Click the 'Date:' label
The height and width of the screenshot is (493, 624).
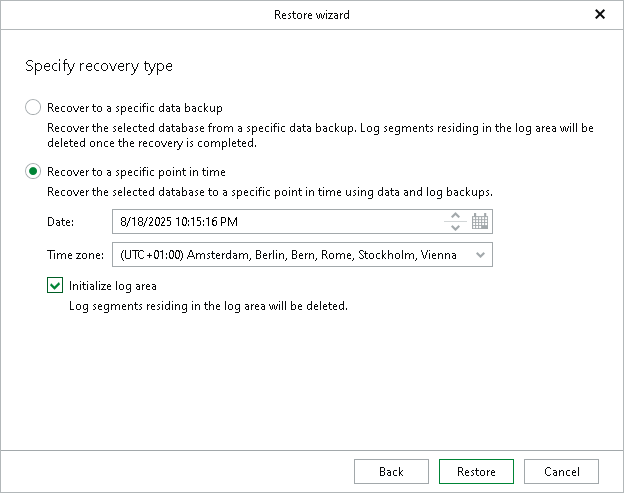click(x=60, y=221)
